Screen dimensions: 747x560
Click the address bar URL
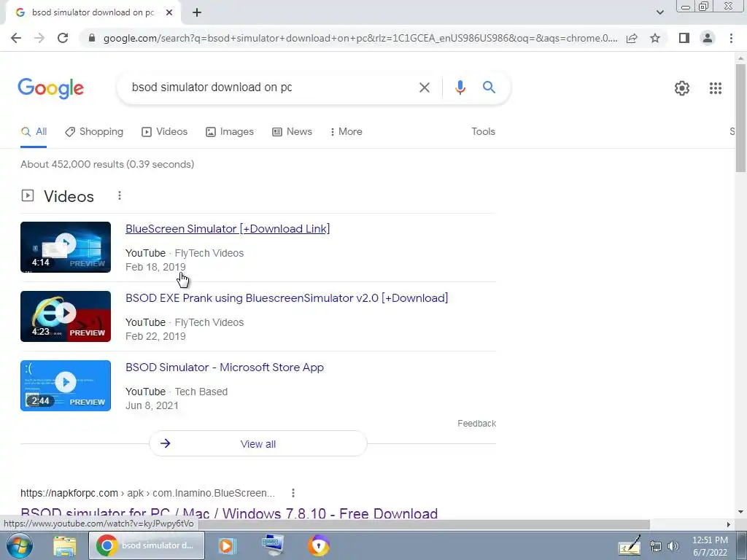pos(360,38)
